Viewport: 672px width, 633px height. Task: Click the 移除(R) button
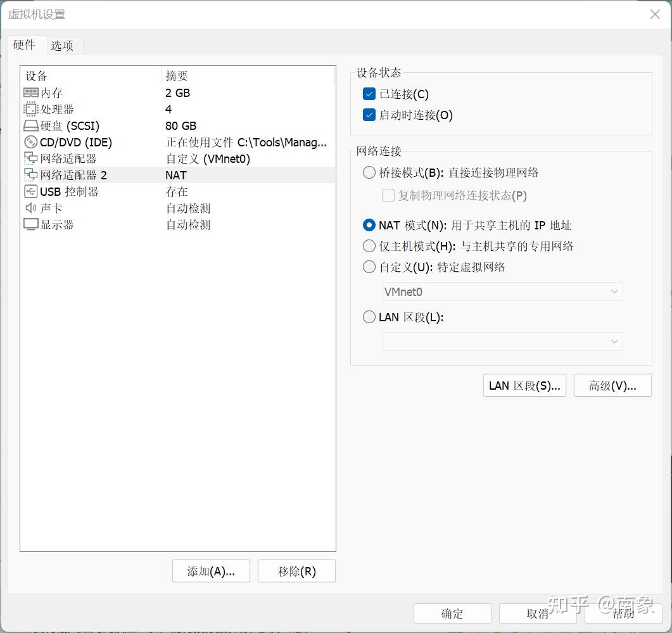[296, 571]
